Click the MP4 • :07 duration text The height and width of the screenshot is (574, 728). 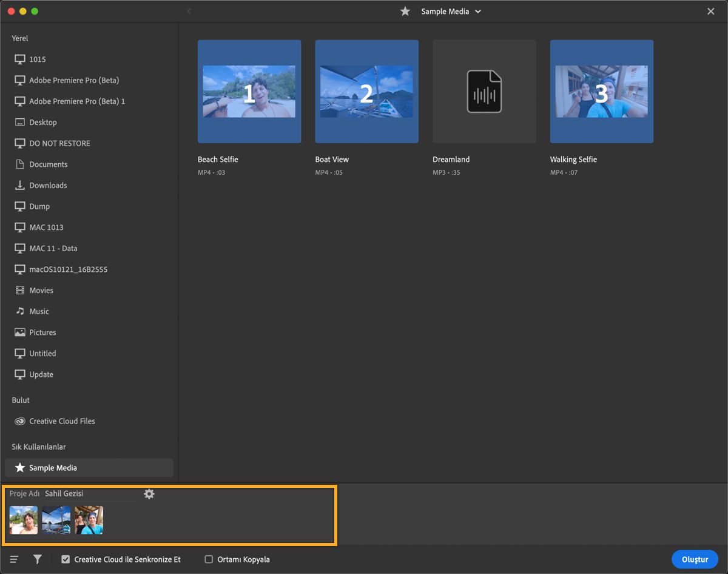click(x=564, y=173)
